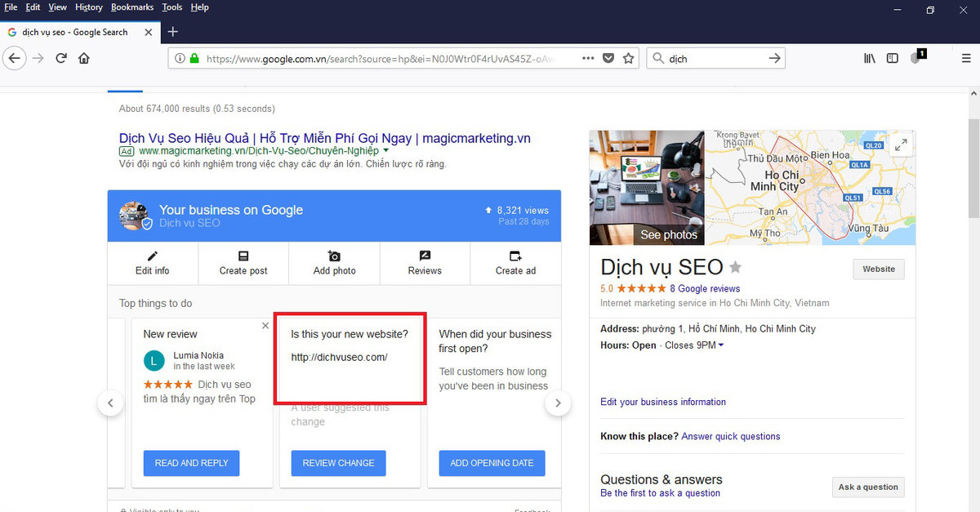This screenshot has height=512, width=980.
Task: Click the business profile avatar in blue header
Action: tap(134, 216)
